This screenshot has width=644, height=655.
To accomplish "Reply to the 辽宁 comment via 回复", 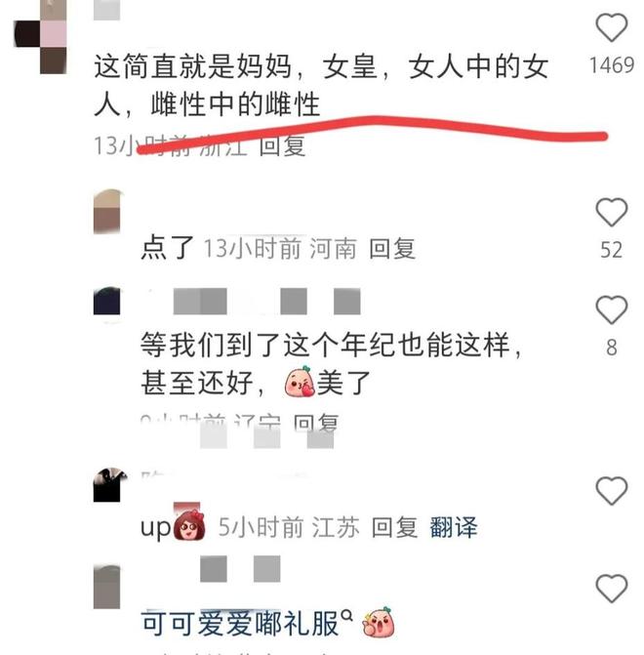I will [x=316, y=423].
